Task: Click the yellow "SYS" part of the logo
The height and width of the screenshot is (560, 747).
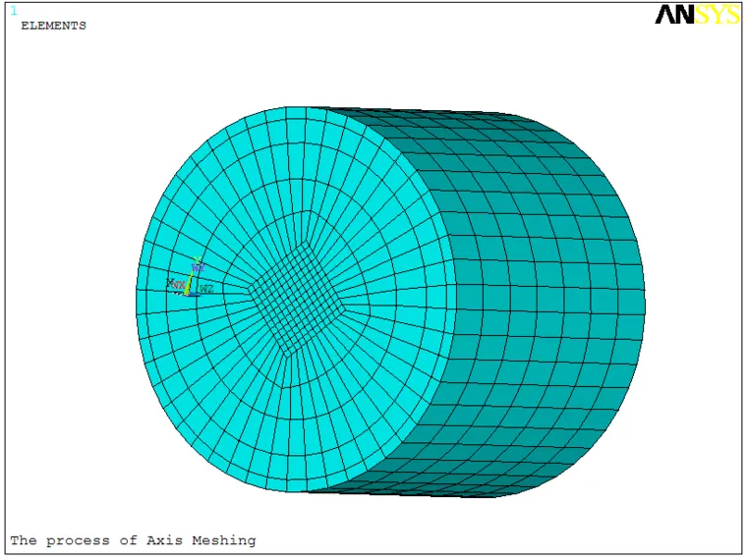Action: tap(718, 15)
